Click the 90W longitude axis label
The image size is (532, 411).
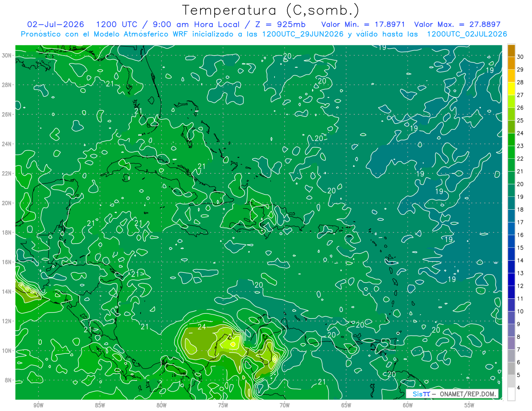pos(38,406)
